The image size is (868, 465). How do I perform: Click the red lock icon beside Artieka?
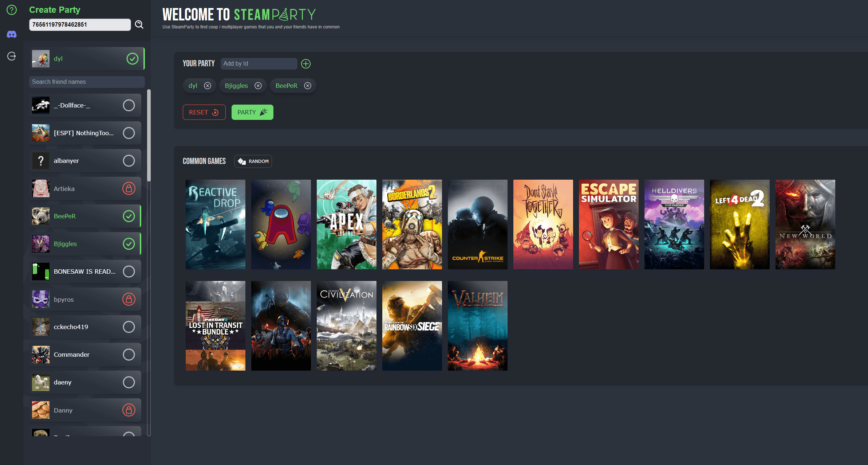point(129,188)
